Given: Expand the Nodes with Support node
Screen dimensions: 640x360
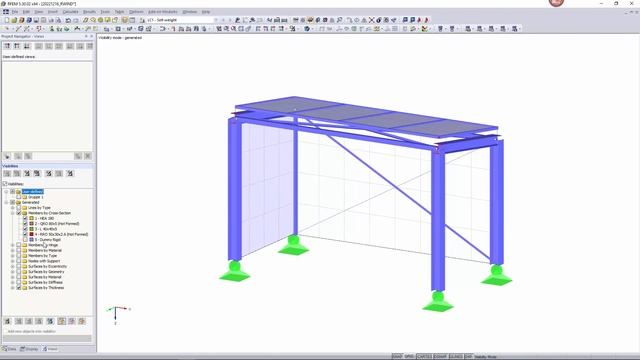Looking at the screenshot, I should 13,261.
